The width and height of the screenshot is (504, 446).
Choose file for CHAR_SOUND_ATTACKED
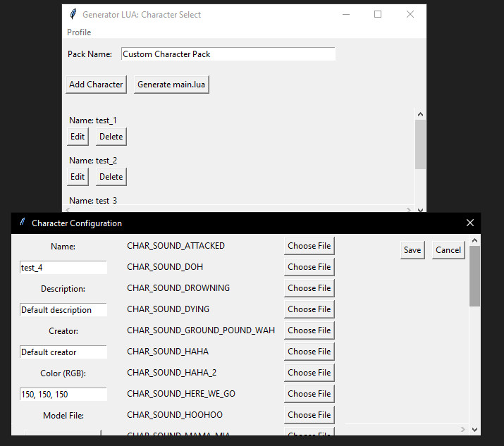(x=309, y=246)
